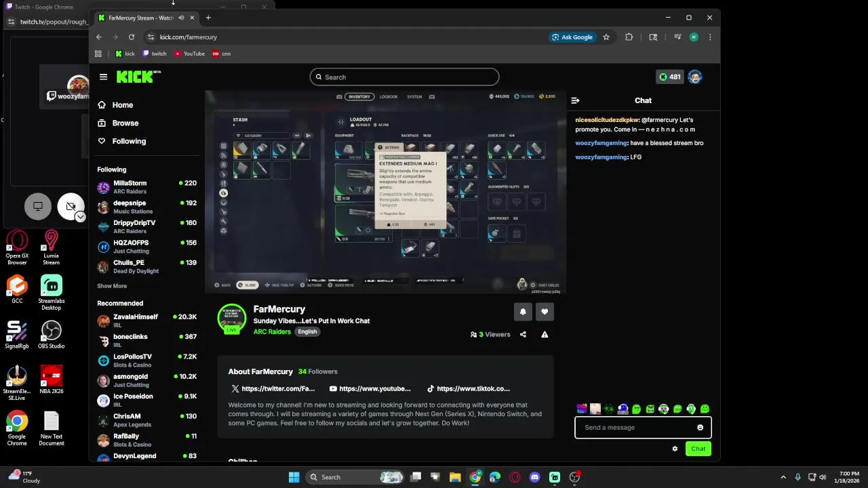Mute the FarMercury Stream tab audio

[181, 18]
